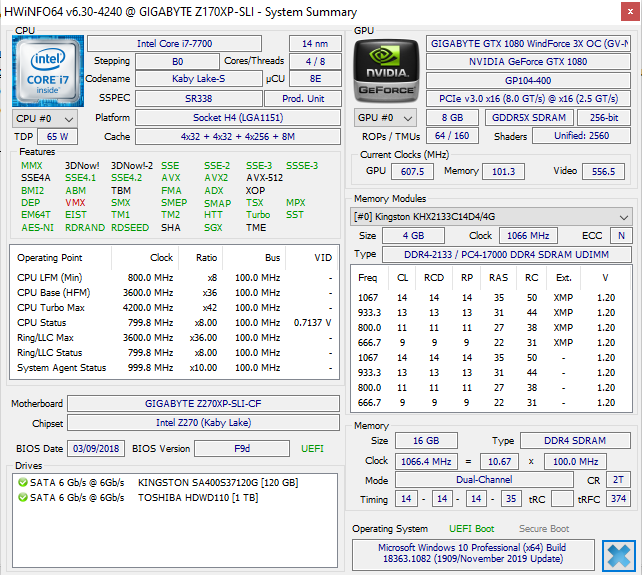This screenshot has height=575, width=642.
Task: Click the first 1067 XMP timing row
Action: [x=491, y=298]
